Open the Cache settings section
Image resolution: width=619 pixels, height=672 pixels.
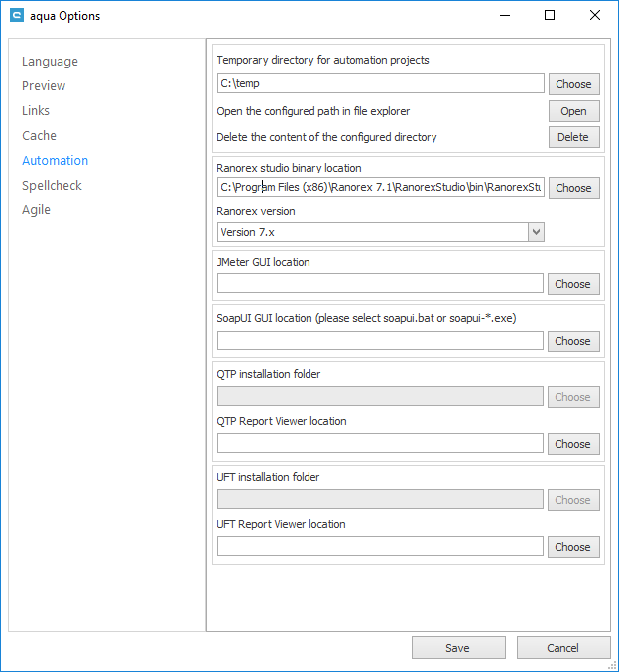pyautogui.click(x=39, y=136)
